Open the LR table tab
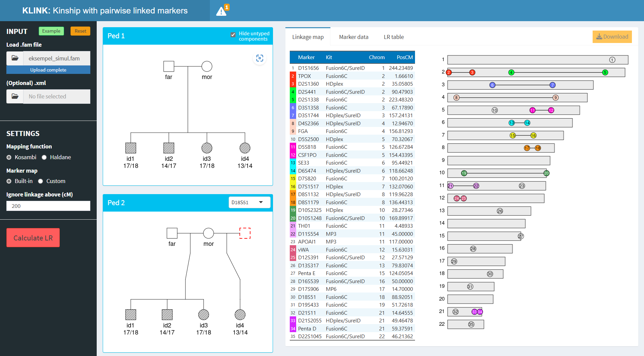 (394, 37)
